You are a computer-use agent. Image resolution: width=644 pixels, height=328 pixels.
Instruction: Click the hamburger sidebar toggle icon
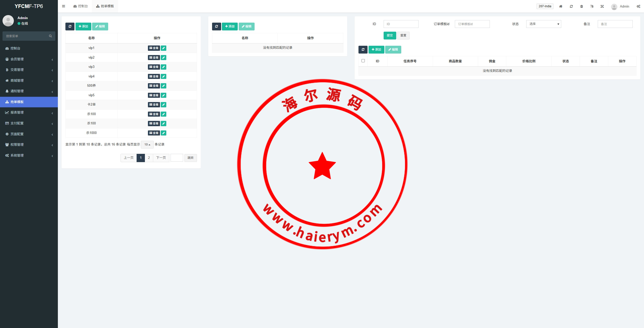64,6
